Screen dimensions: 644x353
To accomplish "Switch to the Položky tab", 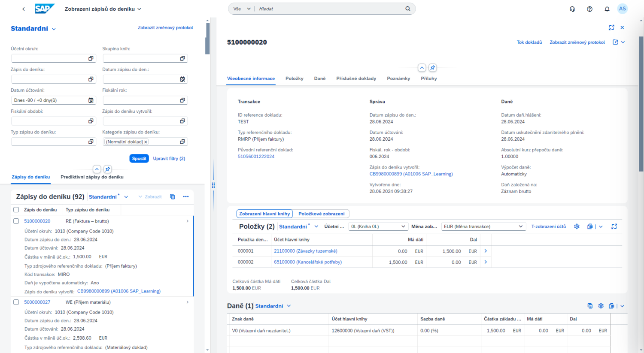I will [x=294, y=78].
